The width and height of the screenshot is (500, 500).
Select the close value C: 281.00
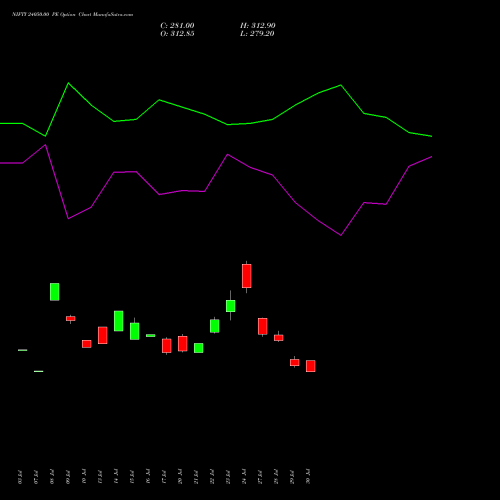click(x=177, y=26)
